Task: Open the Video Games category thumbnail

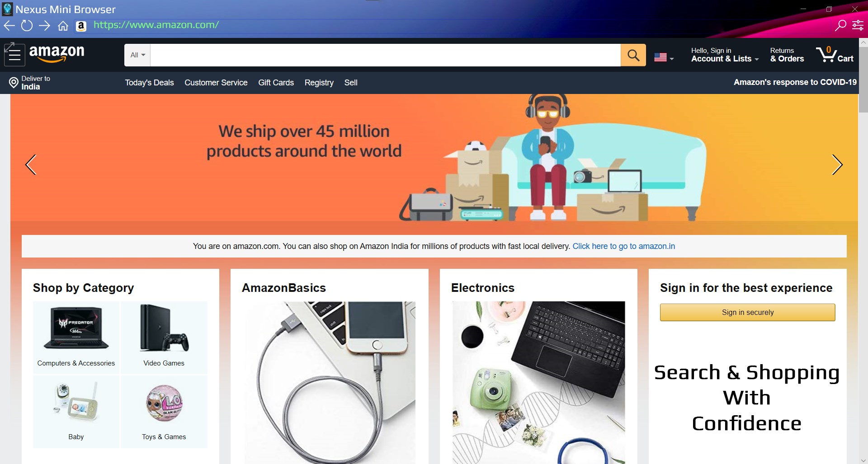Action: pos(164,337)
